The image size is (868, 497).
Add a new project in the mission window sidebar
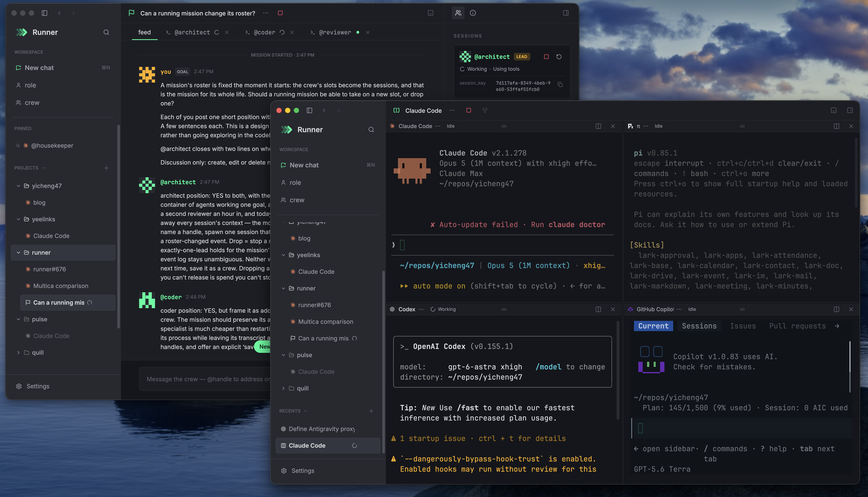pos(106,168)
